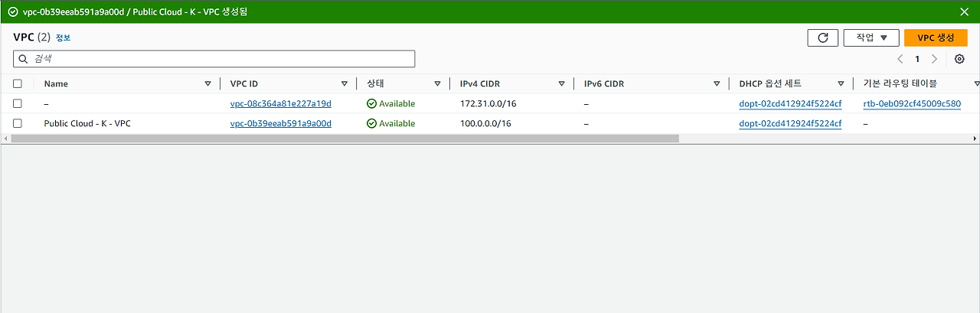Viewport: 980px width, 313px height.
Task: Click the IPv4 CIDR column header
Action: click(x=479, y=84)
